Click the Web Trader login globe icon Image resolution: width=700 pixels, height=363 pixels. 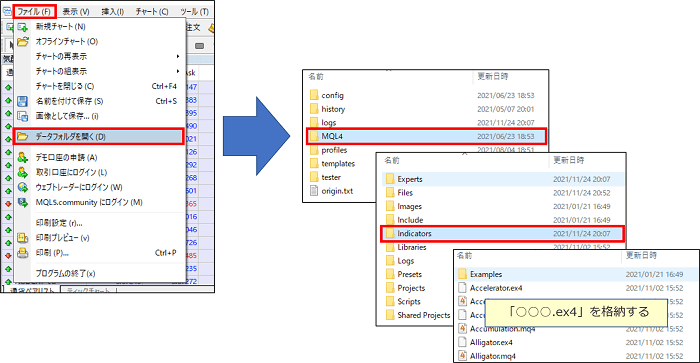click(x=22, y=188)
